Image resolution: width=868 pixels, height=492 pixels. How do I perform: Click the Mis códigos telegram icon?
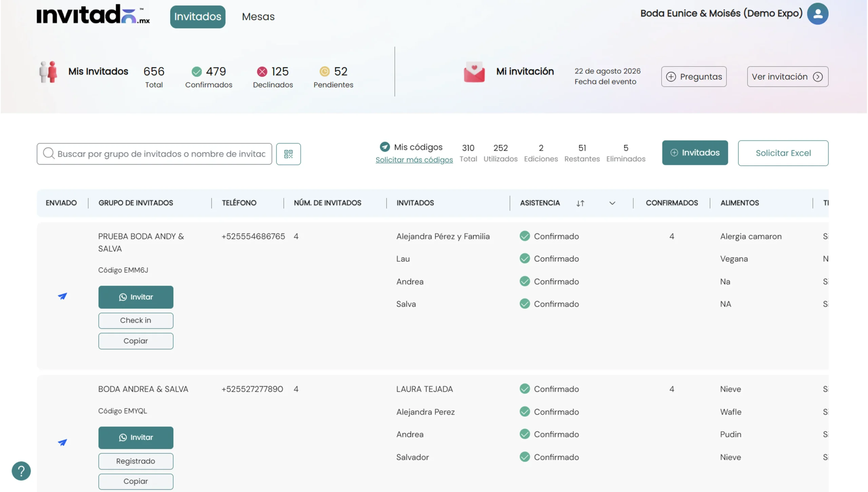click(384, 147)
